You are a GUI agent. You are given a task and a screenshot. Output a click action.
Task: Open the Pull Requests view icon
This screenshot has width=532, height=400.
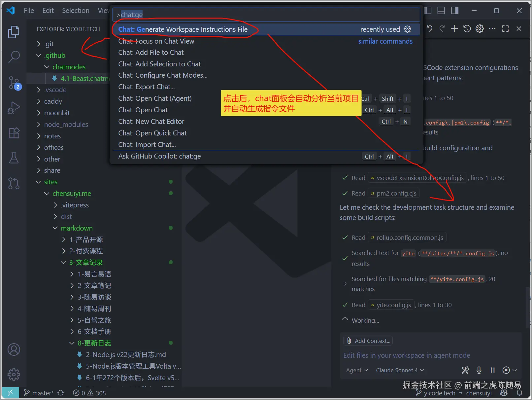14,183
